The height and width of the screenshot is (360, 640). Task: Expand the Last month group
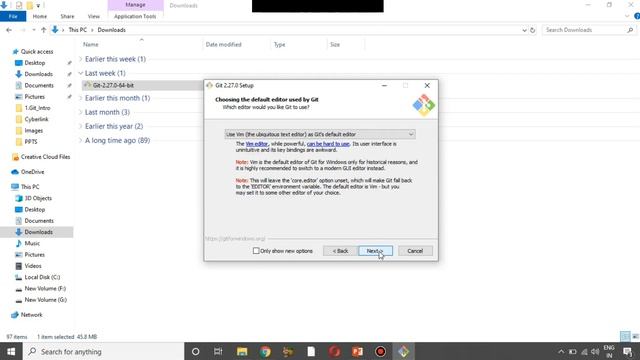pos(80,112)
